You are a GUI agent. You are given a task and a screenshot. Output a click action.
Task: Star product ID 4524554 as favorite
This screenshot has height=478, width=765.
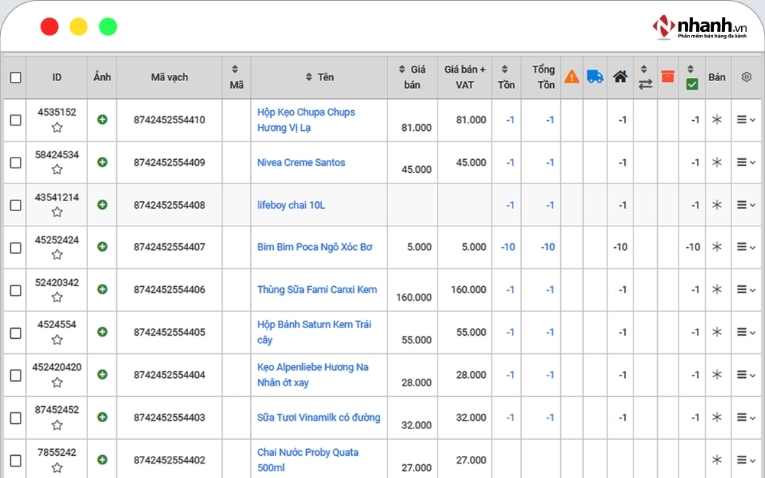coord(57,340)
